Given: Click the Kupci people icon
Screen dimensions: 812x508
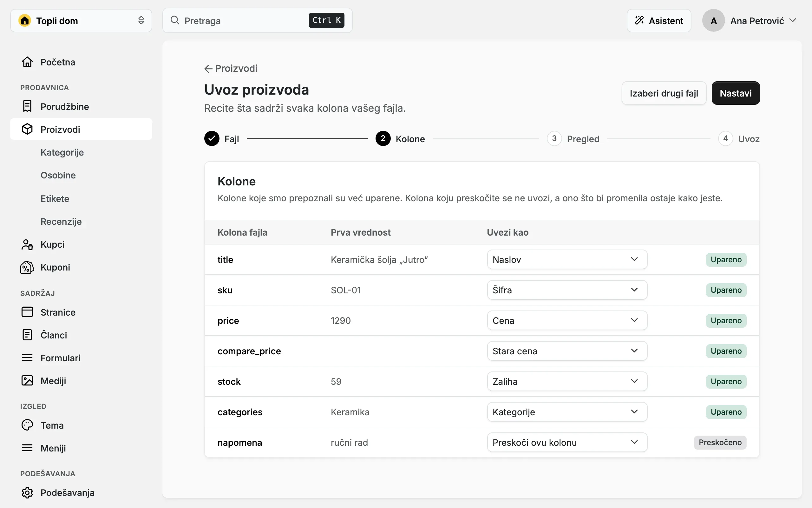Looking at the screenshot, I should coord(27,244).
